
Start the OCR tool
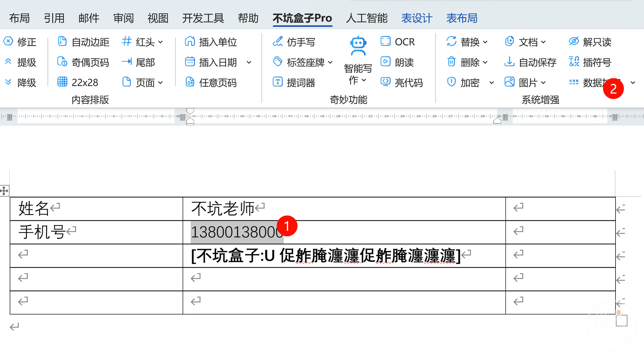398,42
